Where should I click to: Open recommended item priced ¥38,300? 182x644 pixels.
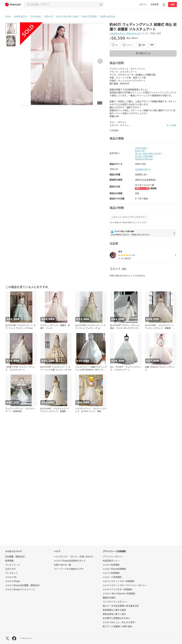126,352
